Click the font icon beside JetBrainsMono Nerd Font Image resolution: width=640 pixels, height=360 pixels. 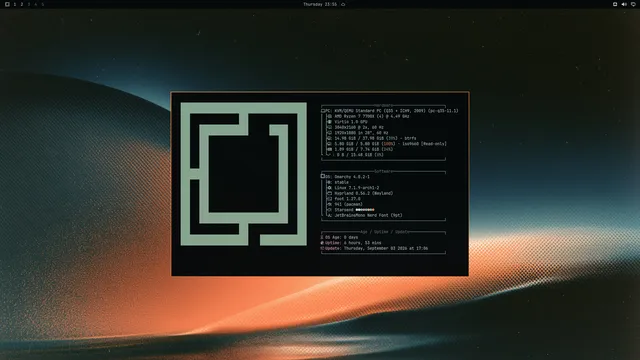point(330,215)
